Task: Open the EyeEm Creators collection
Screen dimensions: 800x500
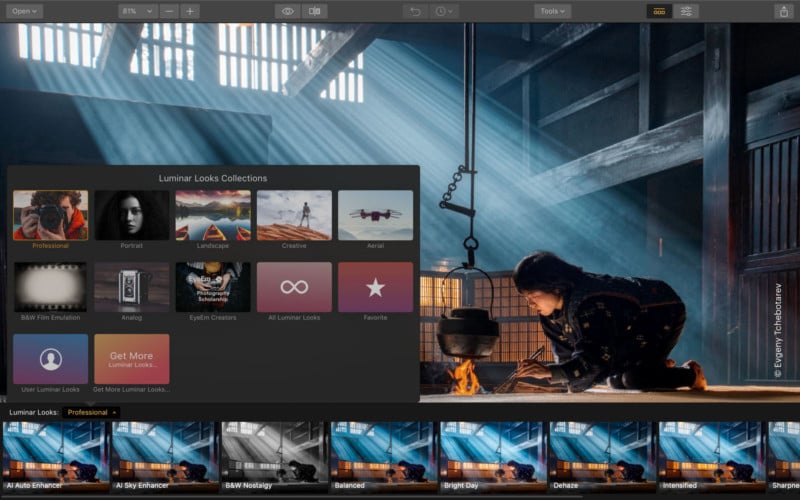Action: tap(213, 287)
